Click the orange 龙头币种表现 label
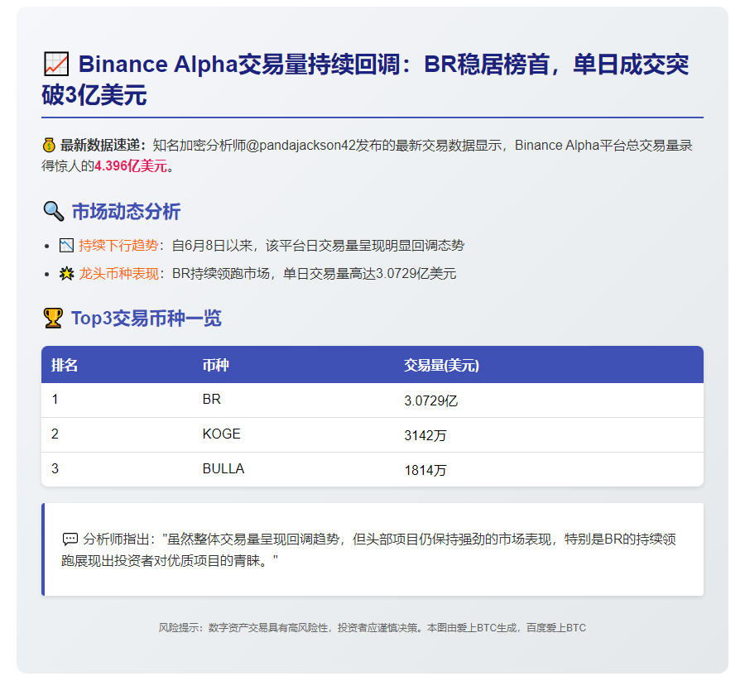This screenshot has width=745, height=700. click(x=118, y=274)
